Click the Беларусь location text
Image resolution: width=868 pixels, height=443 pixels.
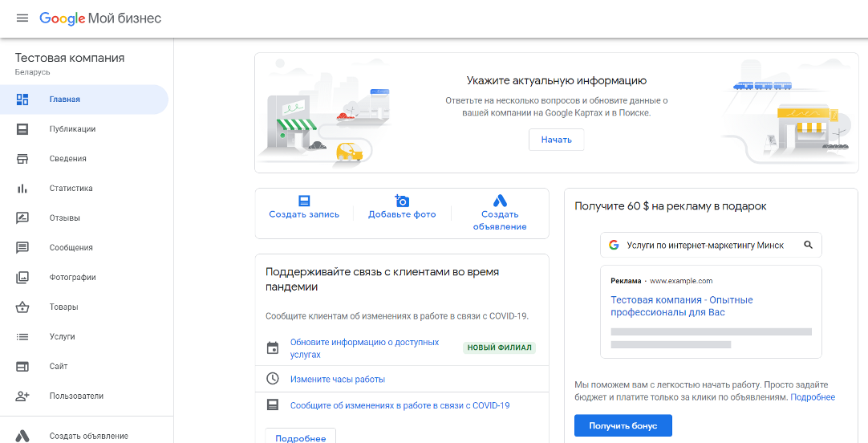(x=33, y=72)
